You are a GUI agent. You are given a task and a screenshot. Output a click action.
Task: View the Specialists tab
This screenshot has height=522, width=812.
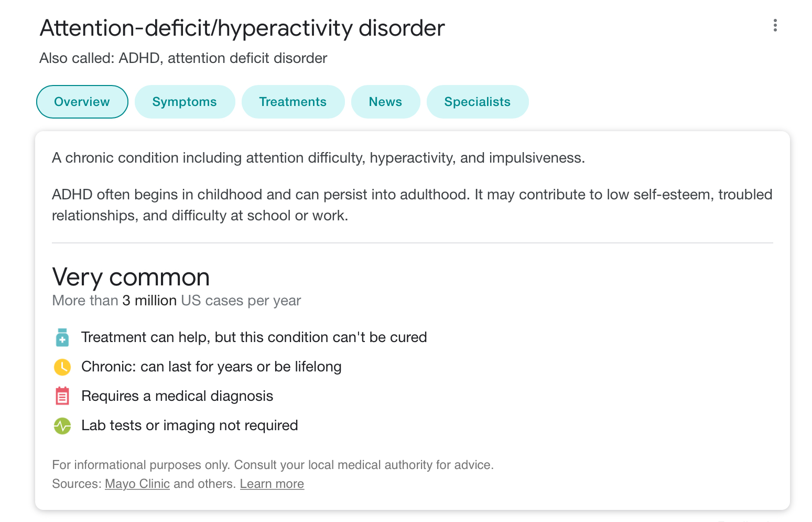pos(478,102)
